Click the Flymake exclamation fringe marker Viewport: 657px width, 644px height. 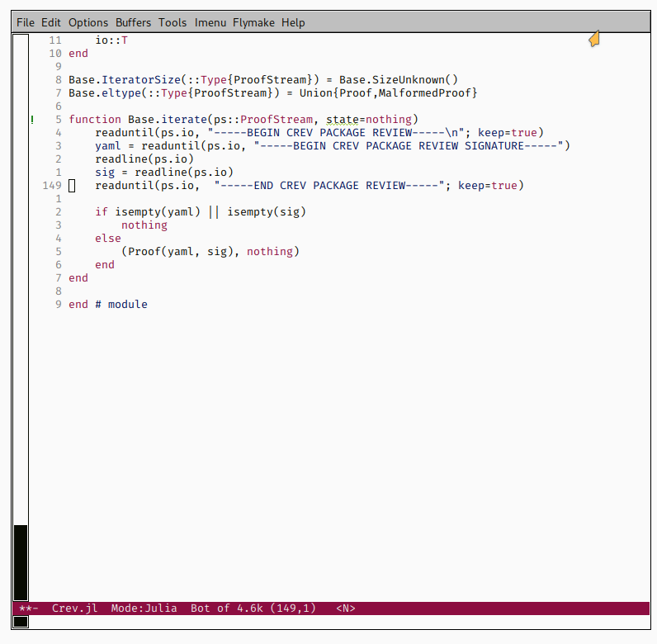coord(32,120)
